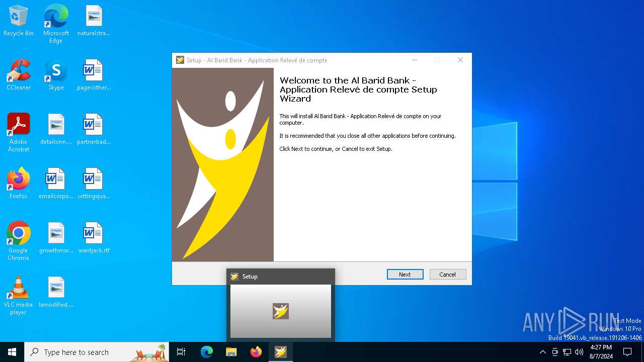644x362 pixels.
Task: Select Google Chrome desktop shortcut
Action: coord(19,241)
